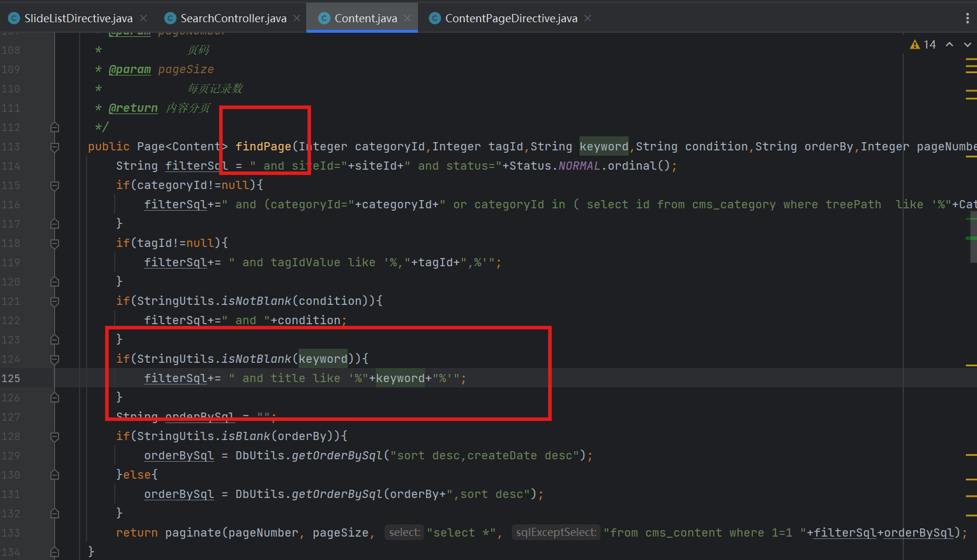Open the editor tabs options menu
The width and height of the screenshot is (977, 560).
click(967, 18)
